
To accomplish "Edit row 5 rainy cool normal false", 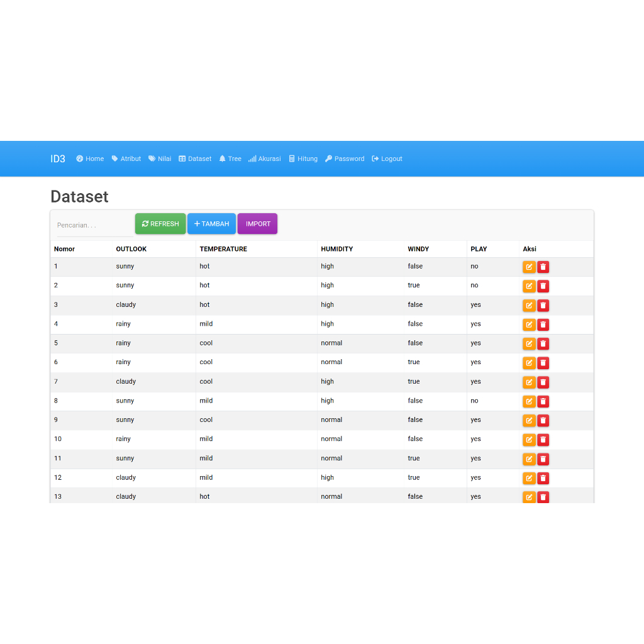I will click(x=529, y=343).
